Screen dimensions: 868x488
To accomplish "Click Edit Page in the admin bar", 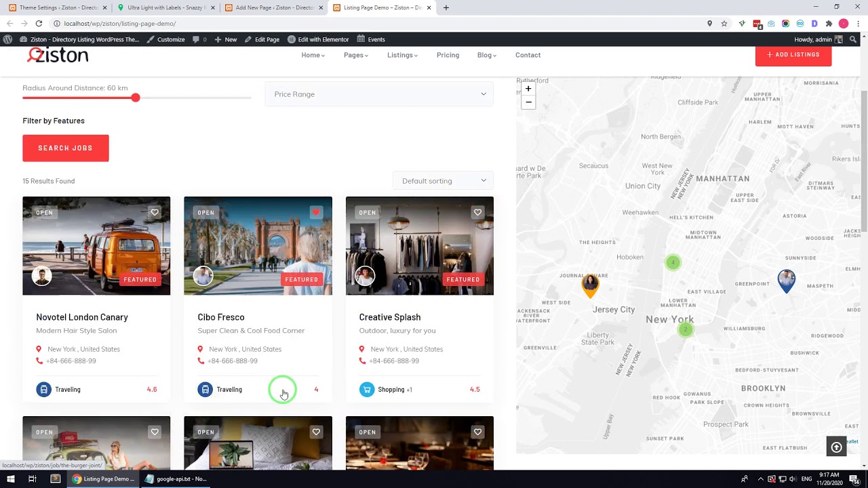I will (262, 39).
